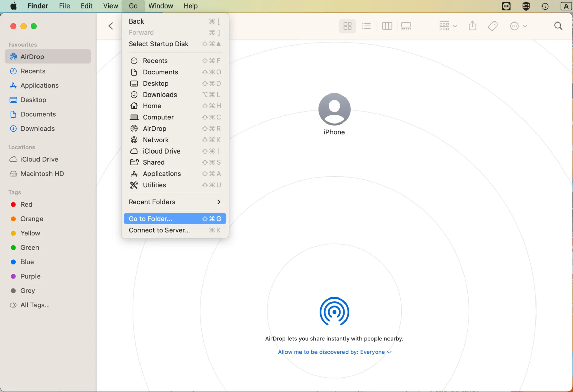
Task: Click the Share toolbar icon
Action: coord(472,26)
